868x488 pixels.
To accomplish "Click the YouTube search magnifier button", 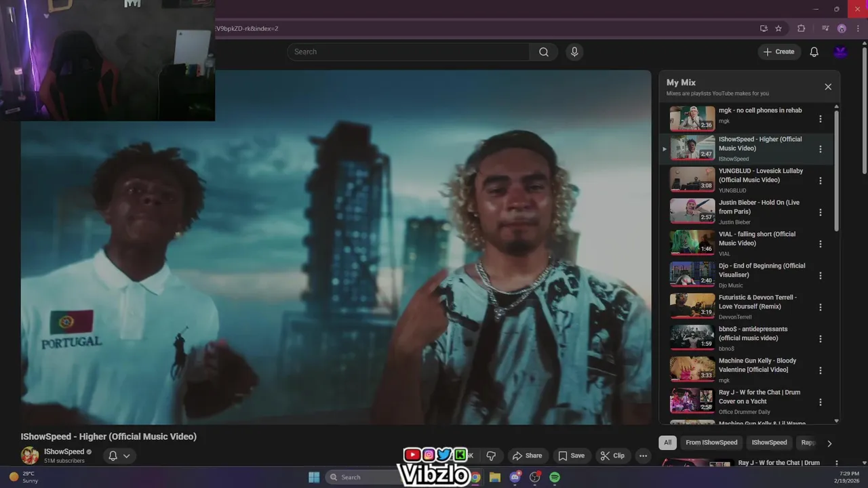I will 544,52.
